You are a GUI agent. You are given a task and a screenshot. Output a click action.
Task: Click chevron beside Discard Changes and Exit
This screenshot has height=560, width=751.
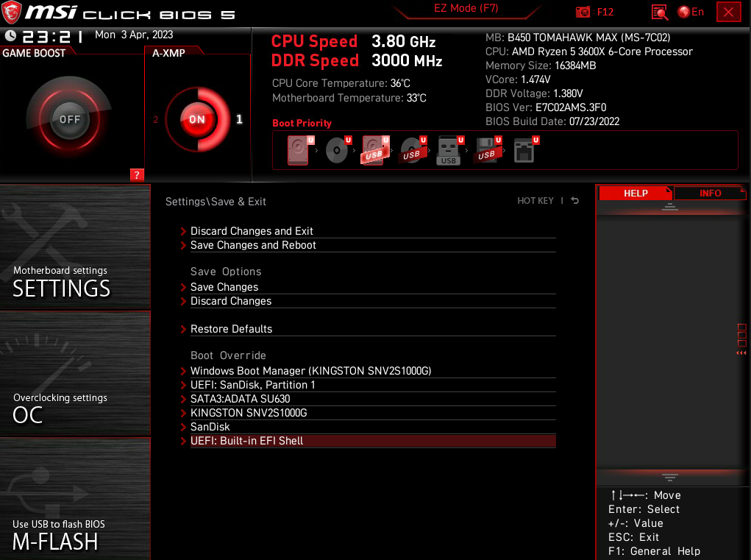tap(183, 231)
